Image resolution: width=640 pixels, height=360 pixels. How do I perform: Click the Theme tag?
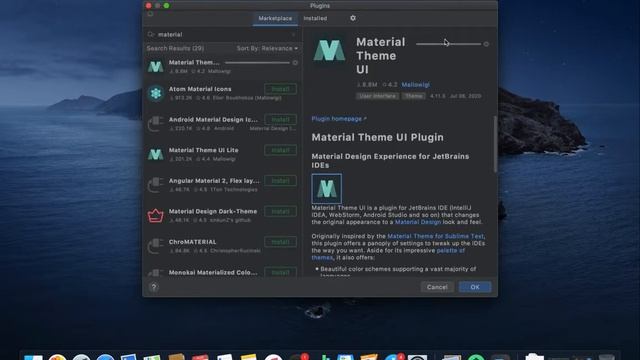413,96
